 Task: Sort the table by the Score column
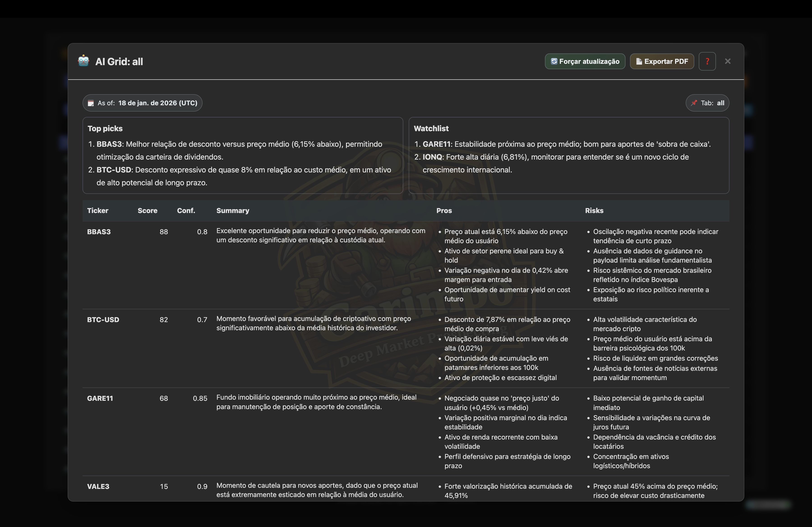[x=148, y=211]
